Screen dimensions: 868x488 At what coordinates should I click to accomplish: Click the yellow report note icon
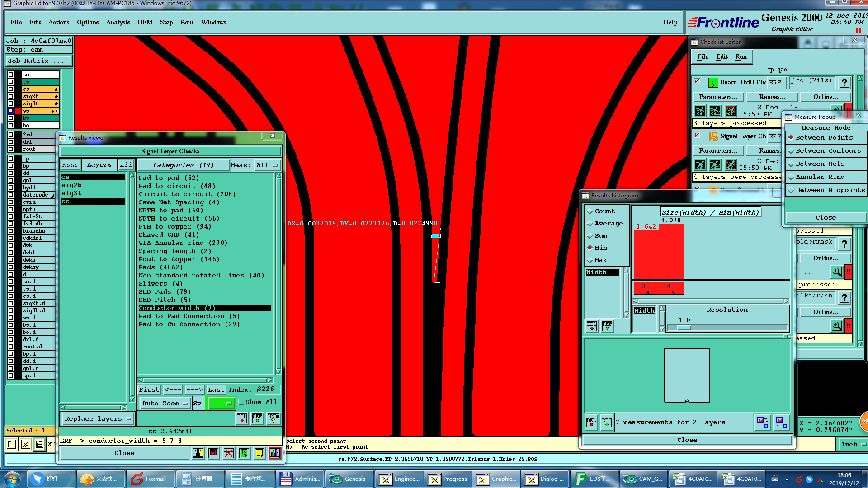coord(259,453)
